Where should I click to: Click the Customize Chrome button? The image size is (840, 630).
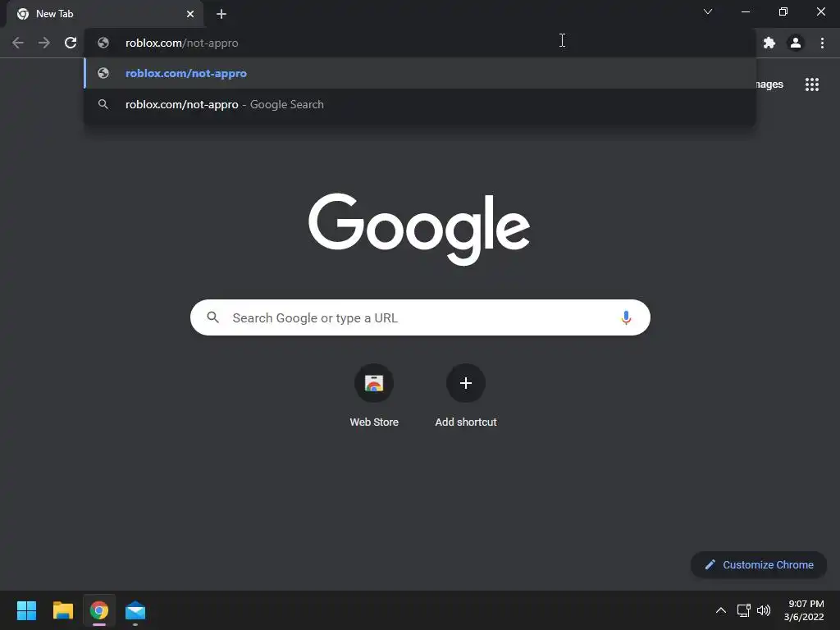(x=759, y=564)
